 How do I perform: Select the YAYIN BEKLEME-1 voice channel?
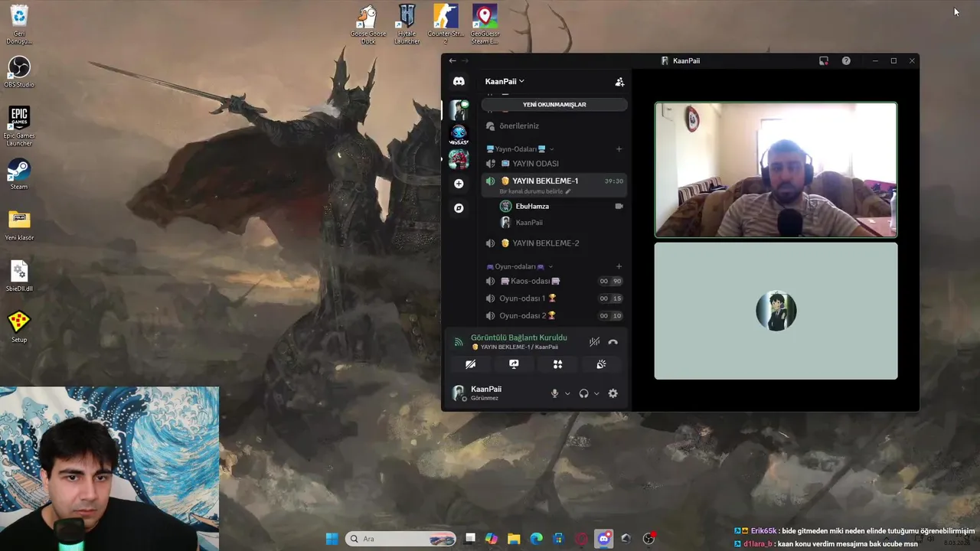[x=554, y=181]
